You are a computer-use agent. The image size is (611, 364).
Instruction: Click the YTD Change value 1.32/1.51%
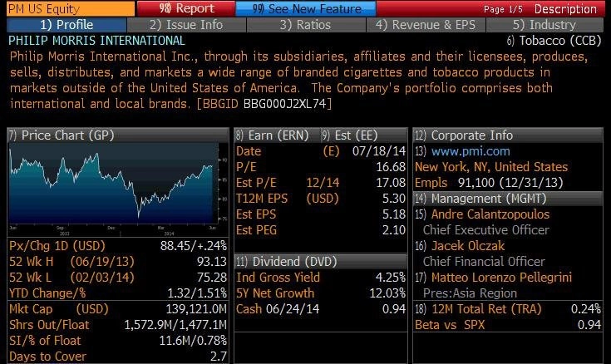(x=197, y=293)
